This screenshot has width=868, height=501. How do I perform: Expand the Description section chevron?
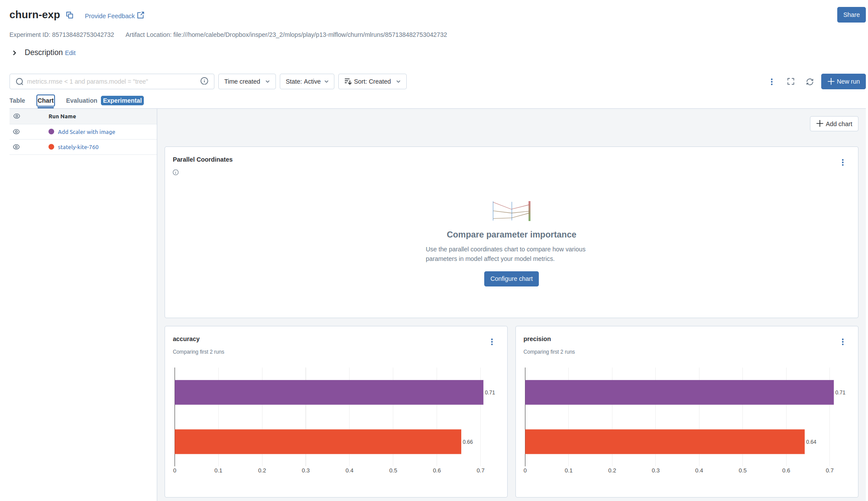click(14, 53)
